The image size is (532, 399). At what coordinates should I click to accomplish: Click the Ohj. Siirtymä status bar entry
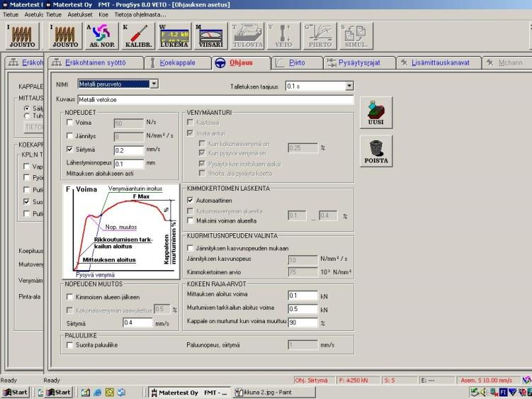(314, 381)
